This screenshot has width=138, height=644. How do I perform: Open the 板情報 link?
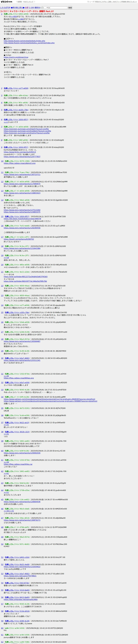20,2
